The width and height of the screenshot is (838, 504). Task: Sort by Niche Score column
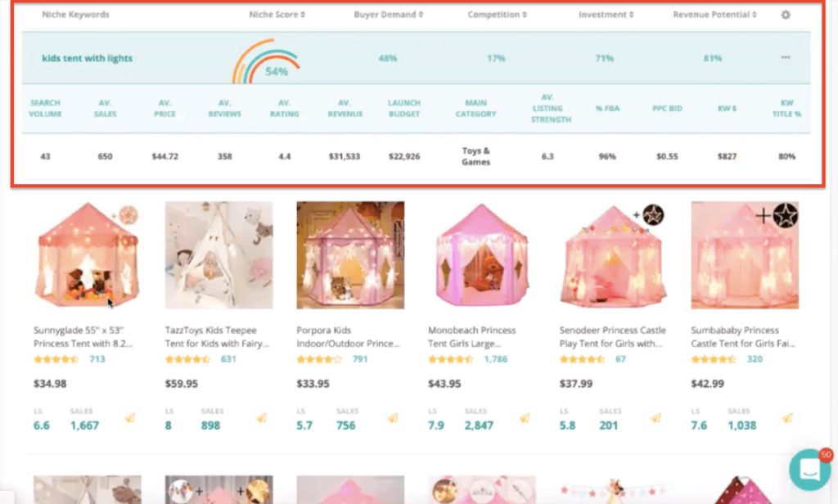277,15
